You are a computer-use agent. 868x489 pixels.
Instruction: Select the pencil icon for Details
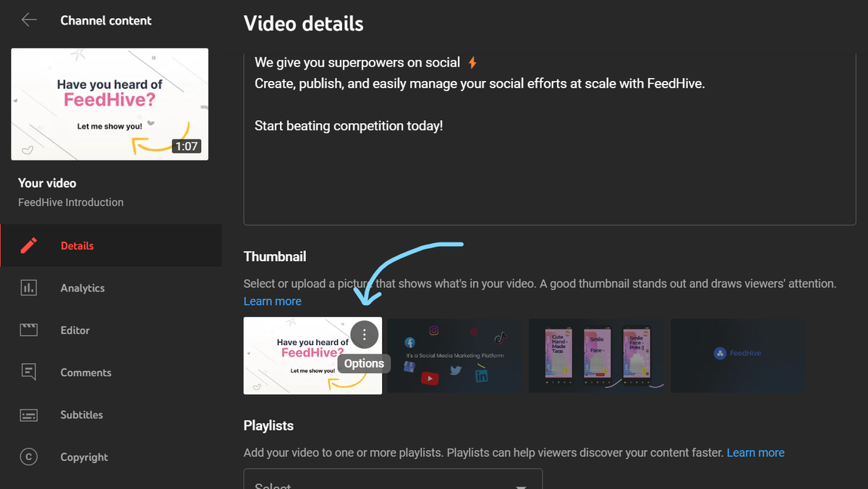[29, 245]
